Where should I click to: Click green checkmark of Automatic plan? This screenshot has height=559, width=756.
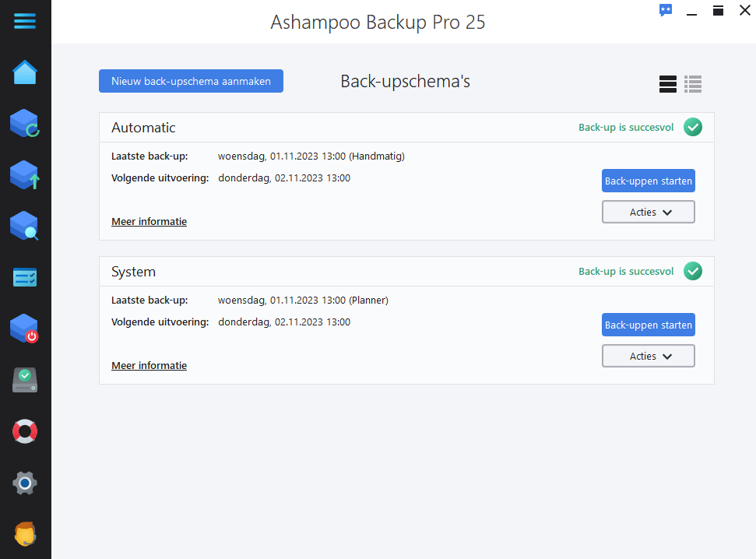[693, 128]
